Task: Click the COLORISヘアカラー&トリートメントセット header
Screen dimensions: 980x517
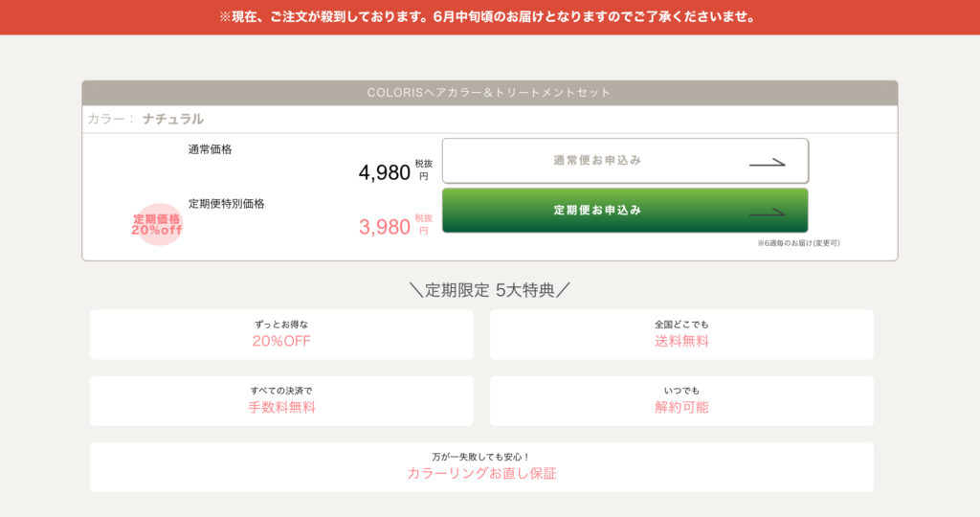Action: point(490,93)
